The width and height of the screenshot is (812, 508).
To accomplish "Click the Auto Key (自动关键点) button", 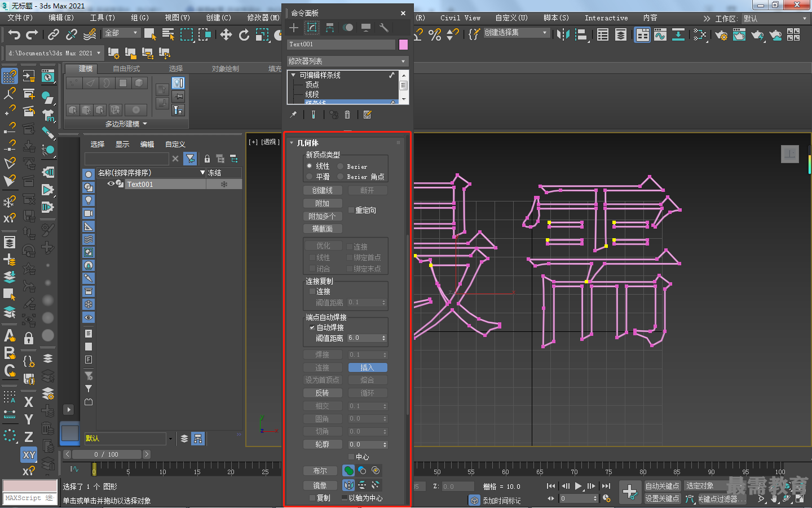I will coord(662,486).
